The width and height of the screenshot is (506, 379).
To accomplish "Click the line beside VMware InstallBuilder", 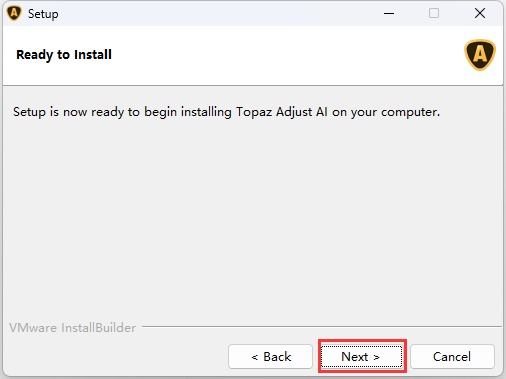I will point(322,326).
